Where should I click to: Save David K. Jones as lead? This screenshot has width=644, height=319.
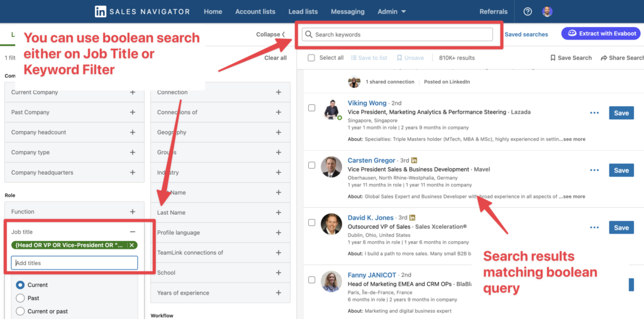(621, 227)
